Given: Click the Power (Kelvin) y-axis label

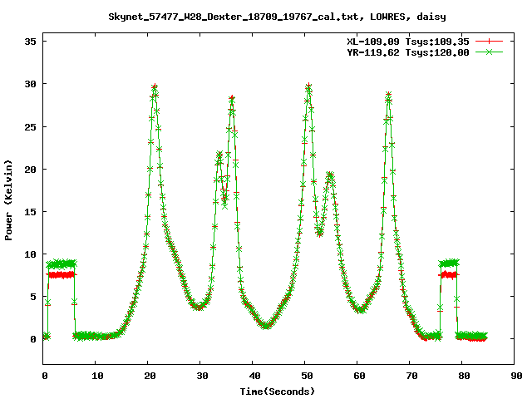Looking at the screenshot, I should pos(8,200).
